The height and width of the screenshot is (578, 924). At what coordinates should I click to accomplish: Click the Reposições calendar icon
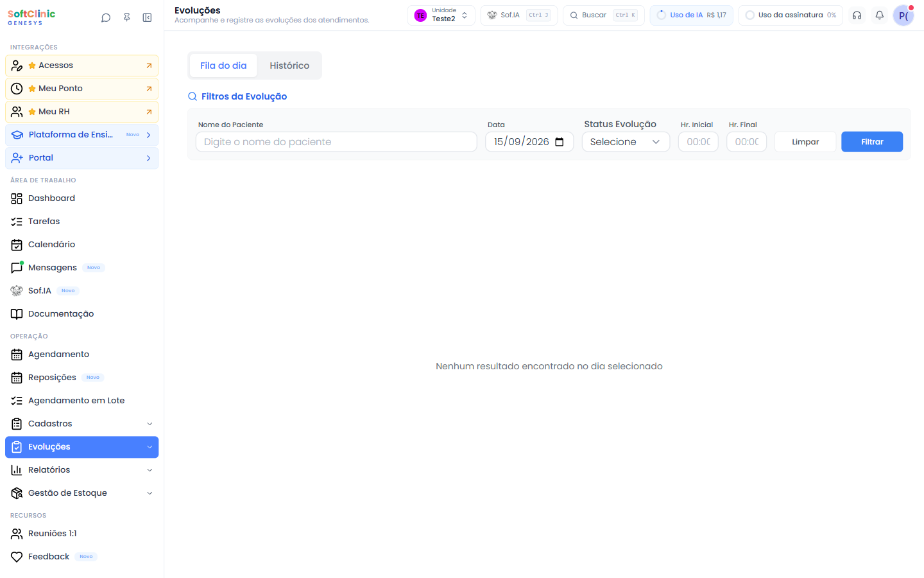point(17,378)
